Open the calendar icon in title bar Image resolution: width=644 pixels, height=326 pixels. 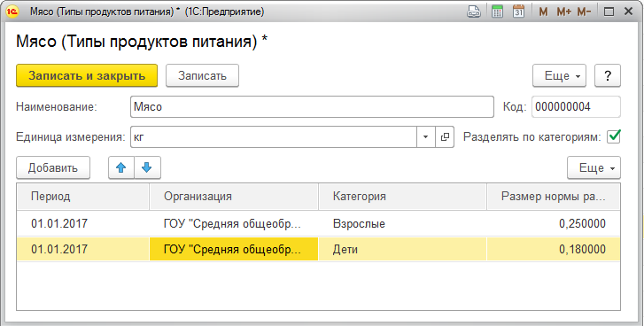[519, 12]
